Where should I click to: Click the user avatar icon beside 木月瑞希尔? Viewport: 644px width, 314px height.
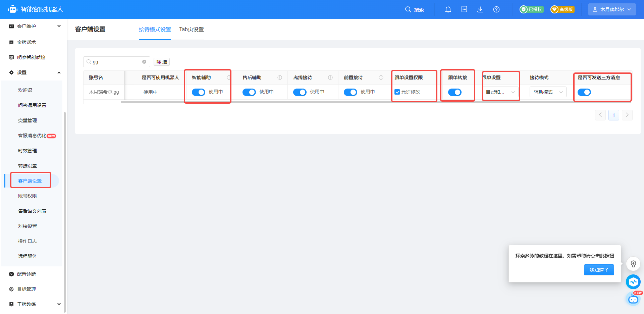595,9
